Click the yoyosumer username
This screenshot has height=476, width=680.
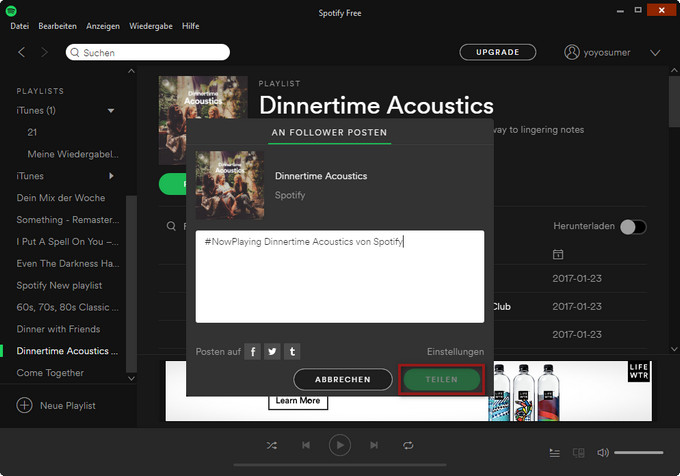tap(607, 52)
